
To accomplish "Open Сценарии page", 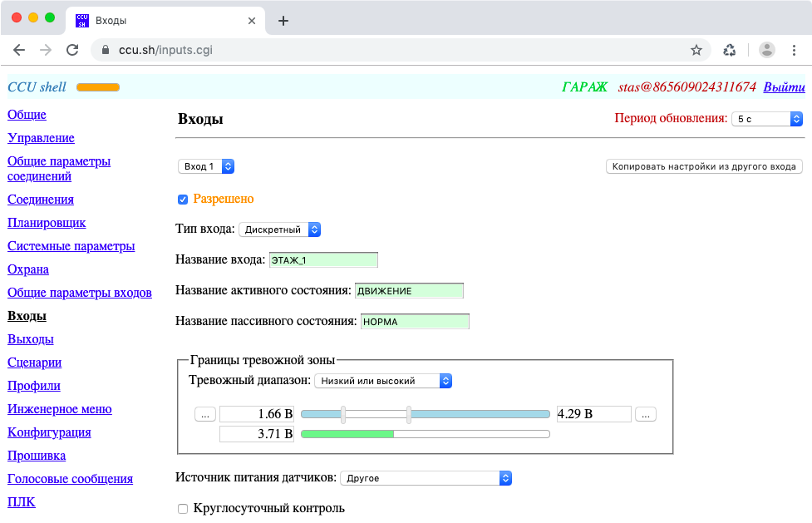I will [x=34, y=363].
